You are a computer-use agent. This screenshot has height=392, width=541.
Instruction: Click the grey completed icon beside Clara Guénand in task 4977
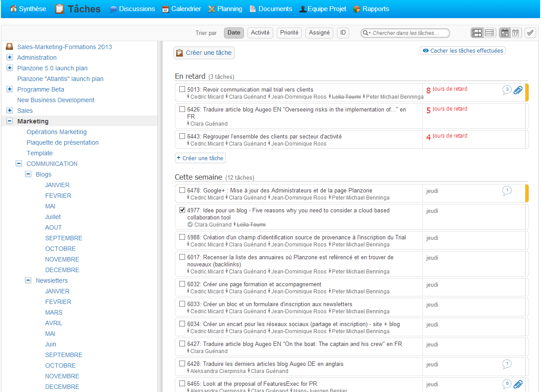pyautogui.click(x=190, y=225)
